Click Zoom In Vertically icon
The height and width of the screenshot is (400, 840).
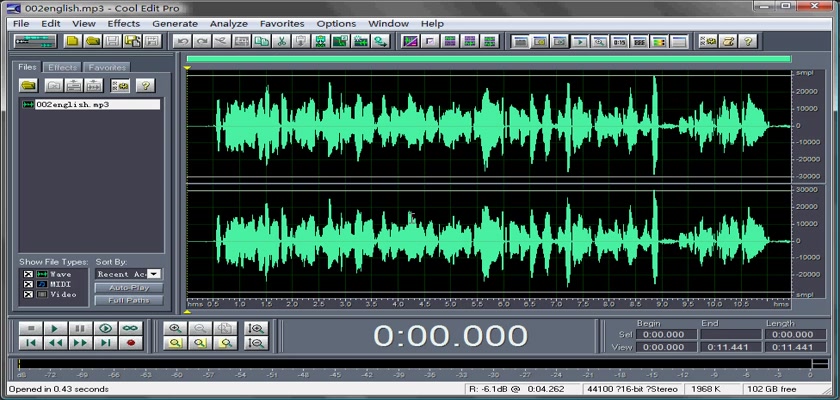[256, 328]
